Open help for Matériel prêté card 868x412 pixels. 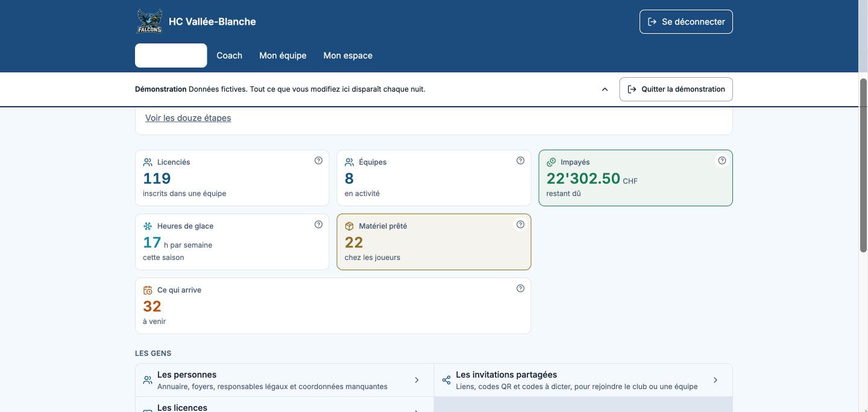tap(520, 224)
